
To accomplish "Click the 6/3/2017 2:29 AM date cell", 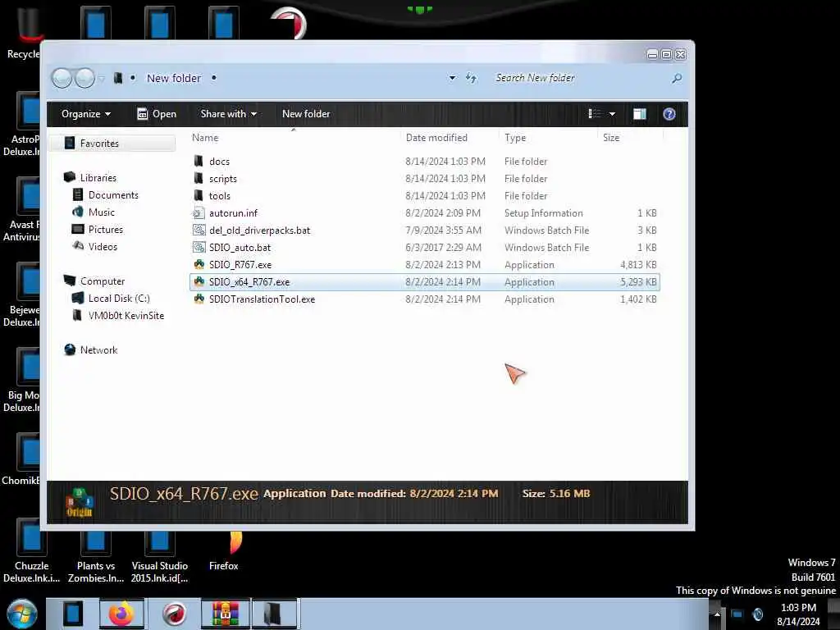I will point(443,248).
